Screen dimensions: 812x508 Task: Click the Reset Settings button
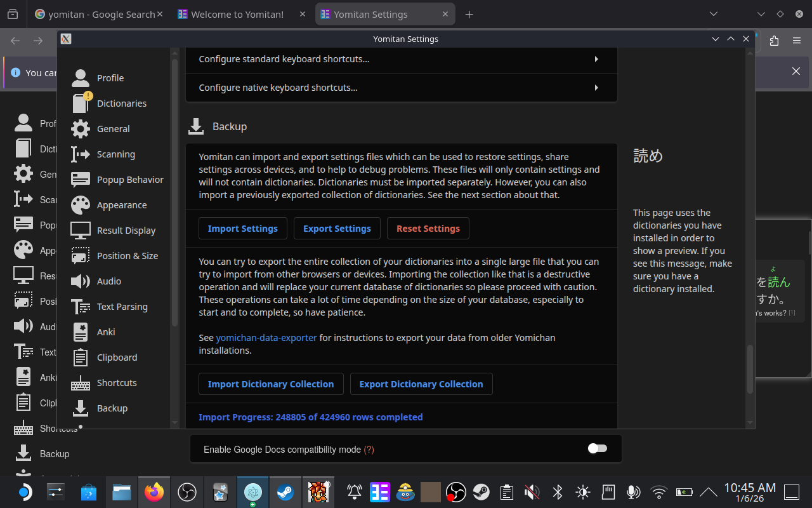tap(428, 229)
